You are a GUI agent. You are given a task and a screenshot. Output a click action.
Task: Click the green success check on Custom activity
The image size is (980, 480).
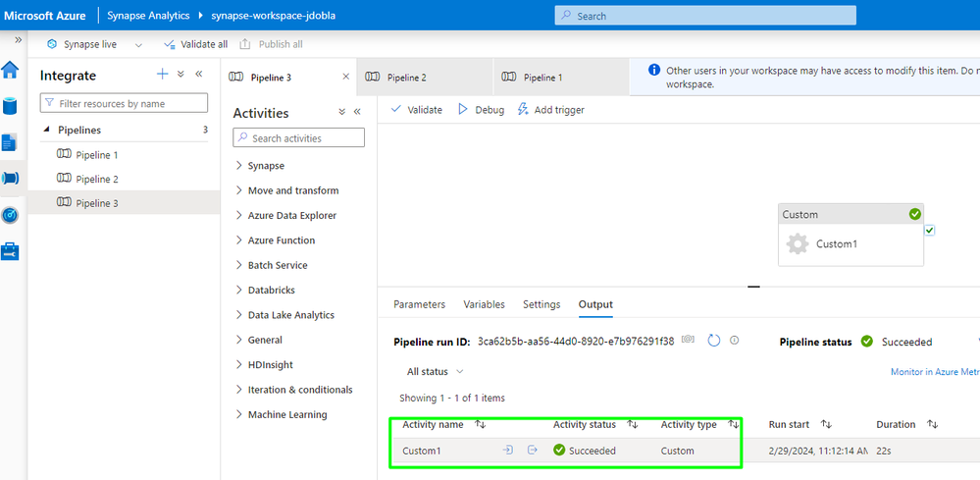[x=915, y=214]
